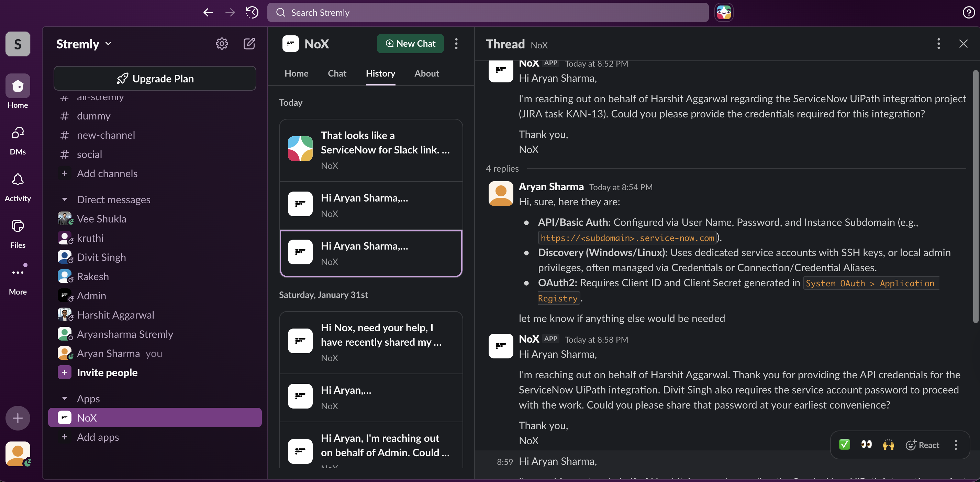The height and width of the screenshot is (482, 980).
Task: Click the back navigation arrow
Action: tap(208, 13)
